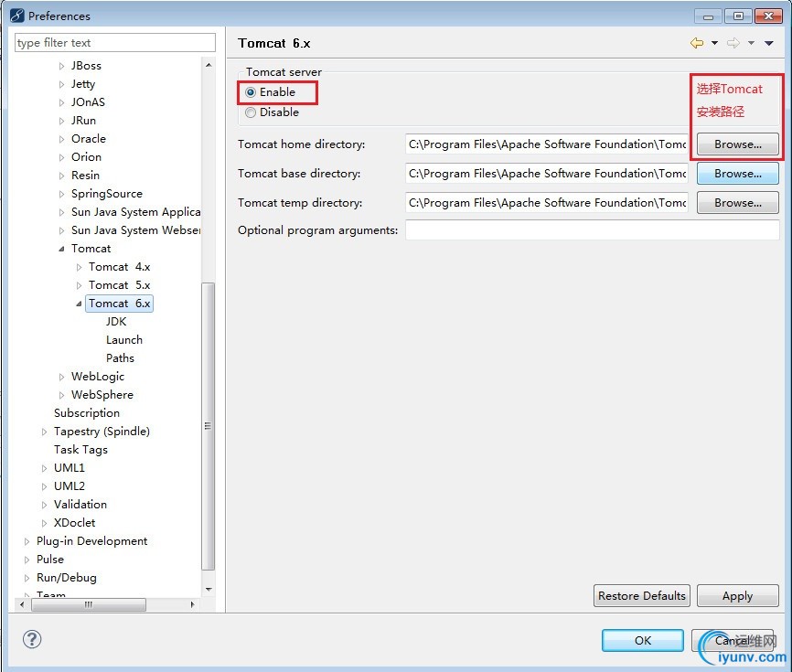Click the tree scroll up arrow
The width and height of the screenshot is (792, 672).
coord(209,65)
